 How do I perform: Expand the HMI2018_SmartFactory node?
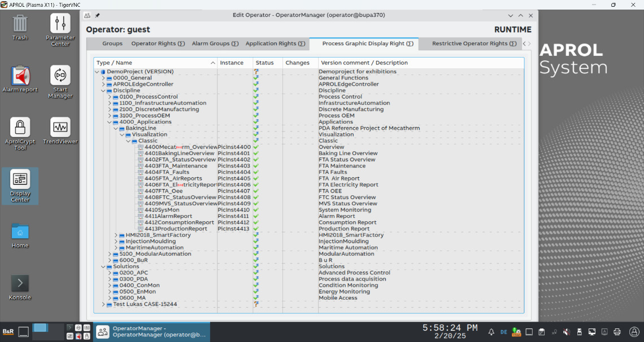(x=116, y=235)
